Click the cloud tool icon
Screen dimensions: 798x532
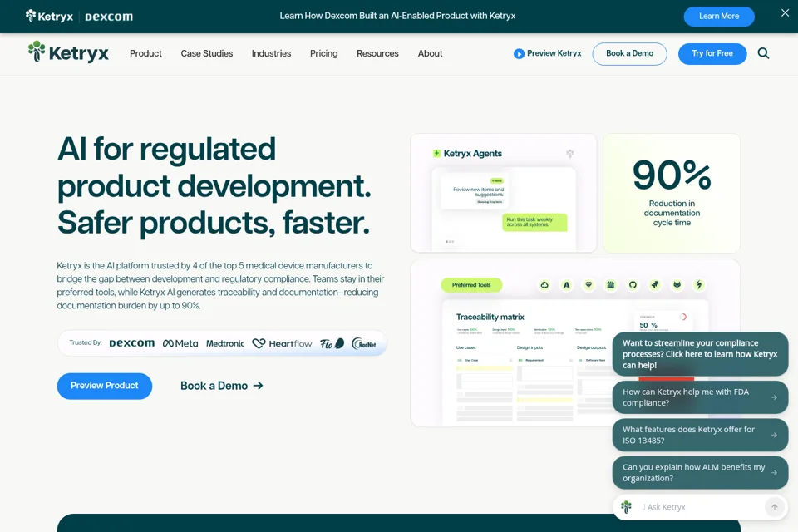click(544, 285)
